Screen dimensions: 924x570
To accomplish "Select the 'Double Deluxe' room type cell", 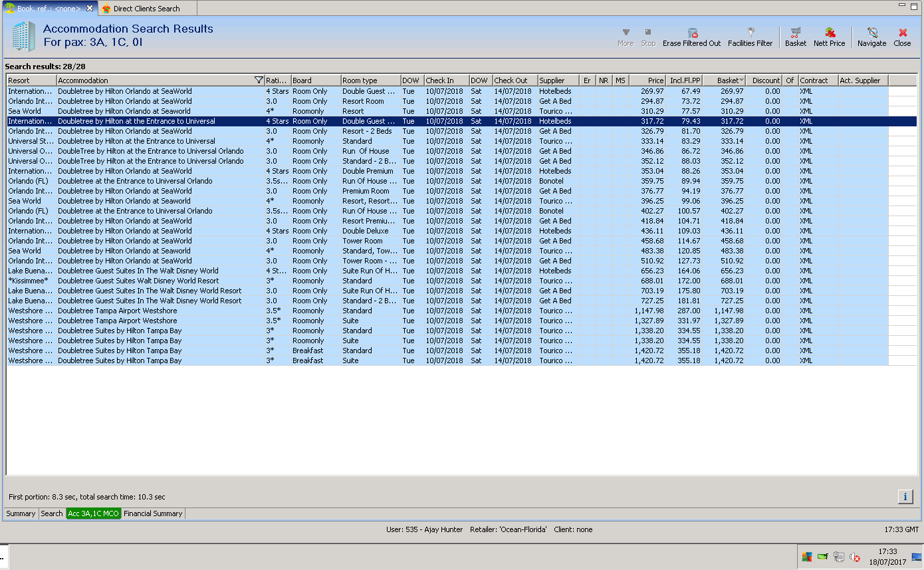I will point(371,231).
